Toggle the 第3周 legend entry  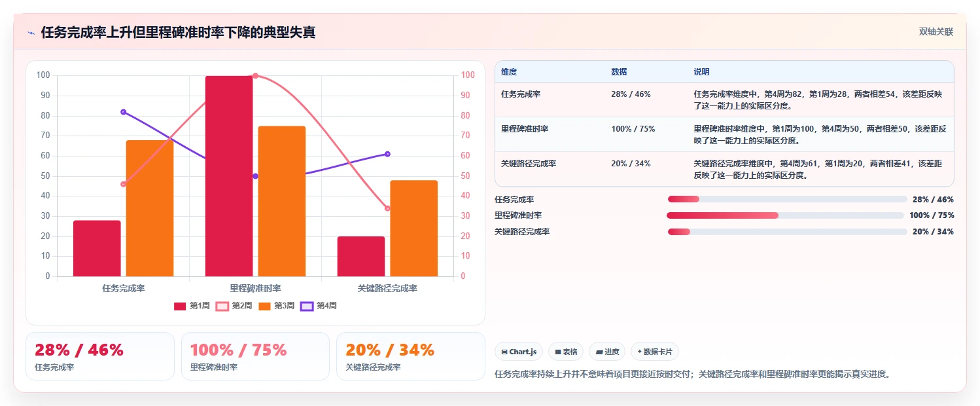[x=277, y=306]
